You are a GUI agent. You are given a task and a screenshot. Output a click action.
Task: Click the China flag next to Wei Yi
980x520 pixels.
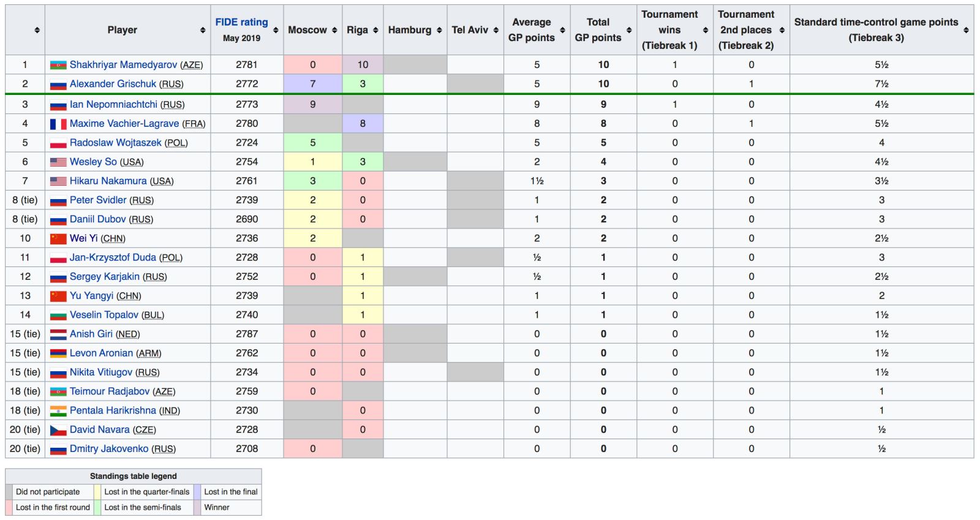pyautogui.click(x=58, y=238)
